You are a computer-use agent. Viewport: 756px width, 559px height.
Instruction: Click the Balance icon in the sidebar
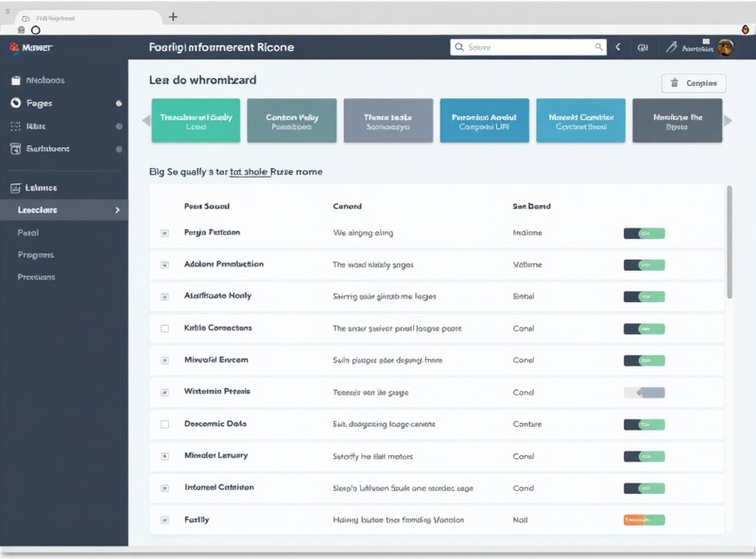click(17, 187)
